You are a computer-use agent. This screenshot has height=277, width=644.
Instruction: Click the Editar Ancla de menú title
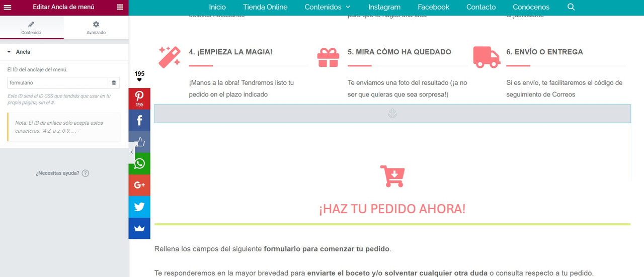point(63,7)
